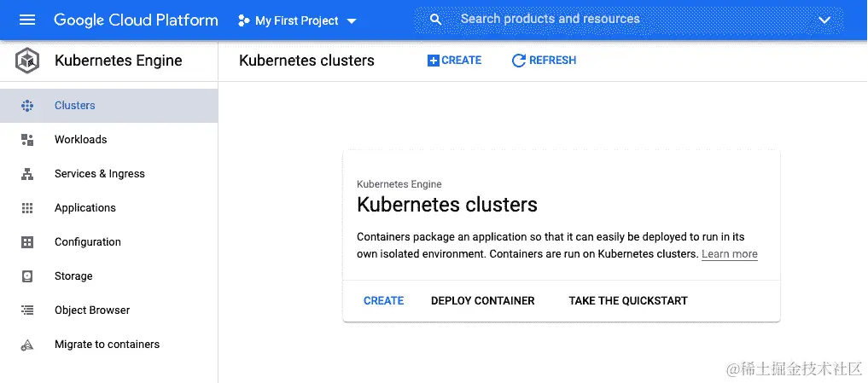The height and width of the screenshot is (383, 868).
Task: Click CREATE in the clusters card
Action: tap(383, 300)
